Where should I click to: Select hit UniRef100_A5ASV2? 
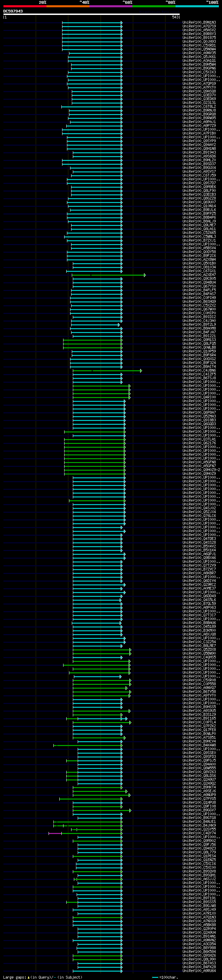[x=199, y=30]
